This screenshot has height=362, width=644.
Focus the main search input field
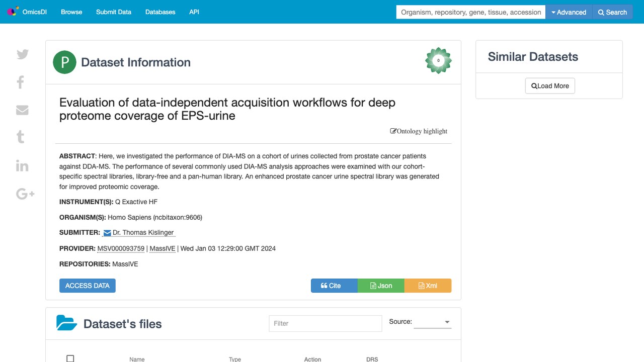tap(471, 12)
